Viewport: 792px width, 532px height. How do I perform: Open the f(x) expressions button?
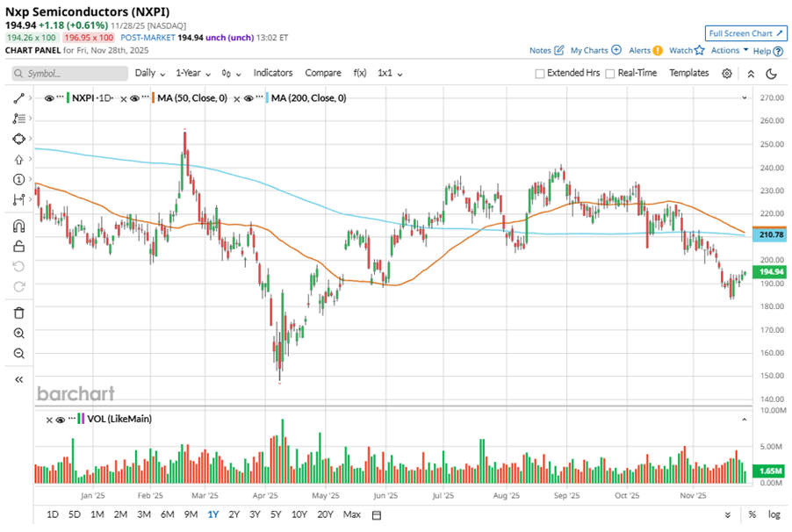pyautogui.click(x=360, y=73)
